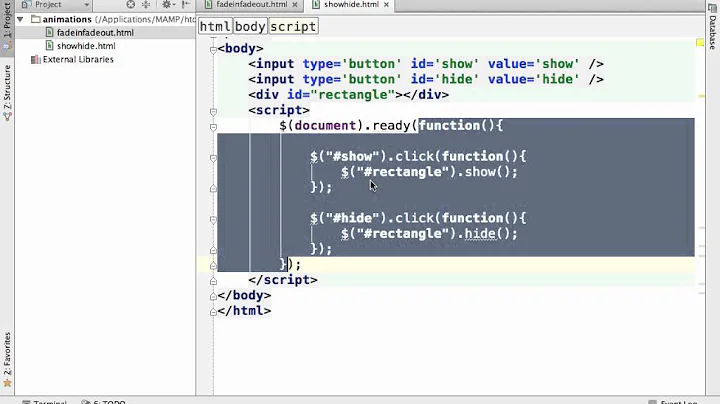720x404 pixels.
Task: Click the 'document' word in the code
Action: pyautogui.click(x=325, y=125)
